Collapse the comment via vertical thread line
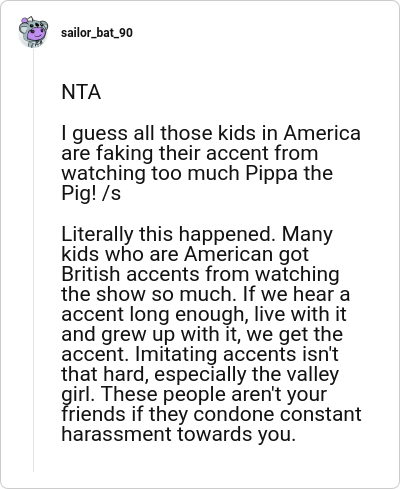Screen dimensions: 400x489 click(x=33, y=260)
